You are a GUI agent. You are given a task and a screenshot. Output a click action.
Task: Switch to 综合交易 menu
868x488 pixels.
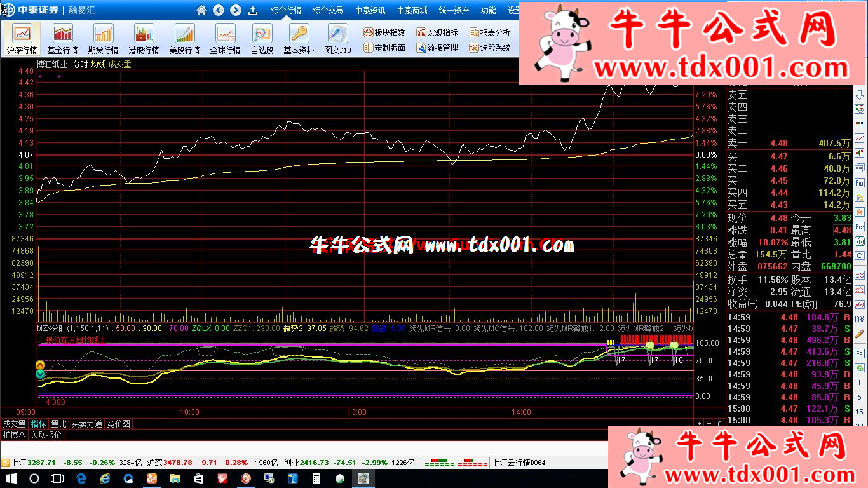point(329,10)
